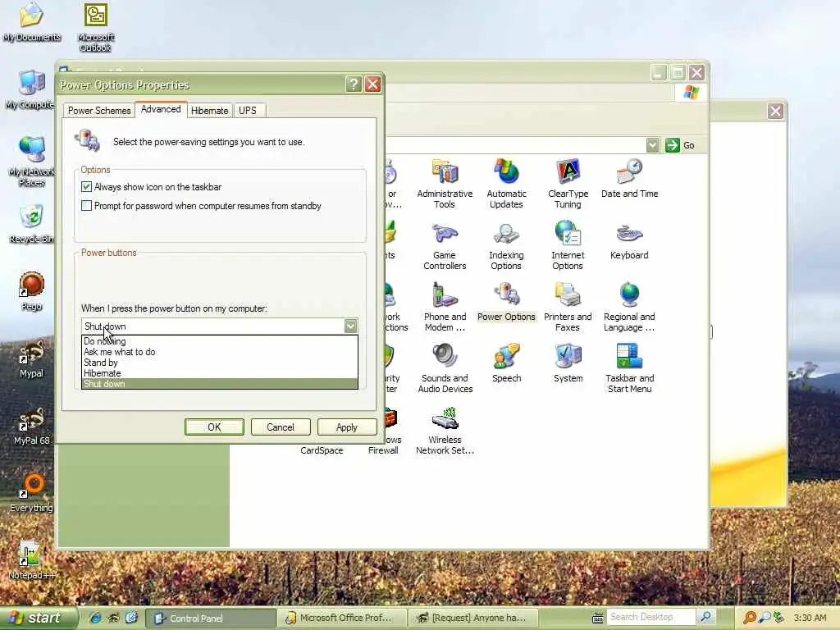The height and width of the screenshot is (630, 840).
Task: Click Internet Explorer quick launch icon
Action: coord(96,618)
